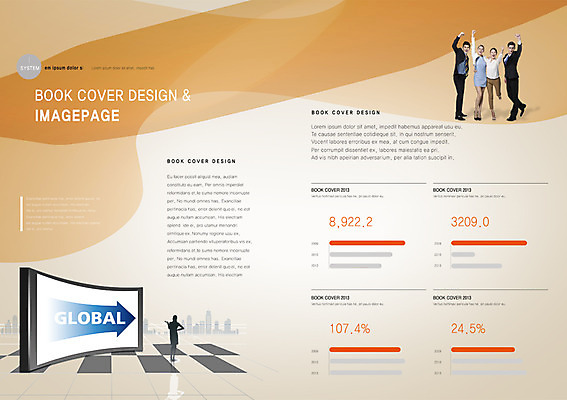
Task: Click the white vertical bar beside faded text
Action: [22, 213]
